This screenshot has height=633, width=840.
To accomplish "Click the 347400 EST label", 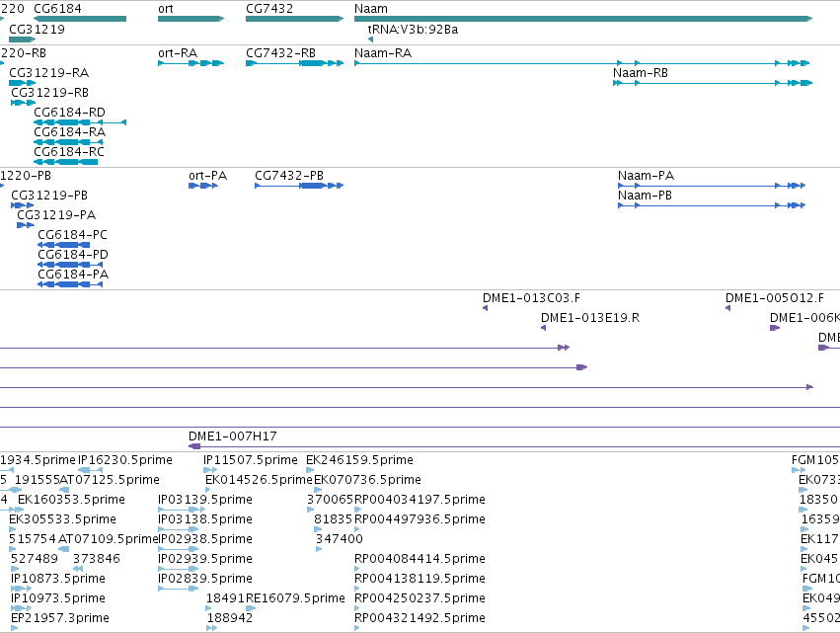I will point(340,538).
